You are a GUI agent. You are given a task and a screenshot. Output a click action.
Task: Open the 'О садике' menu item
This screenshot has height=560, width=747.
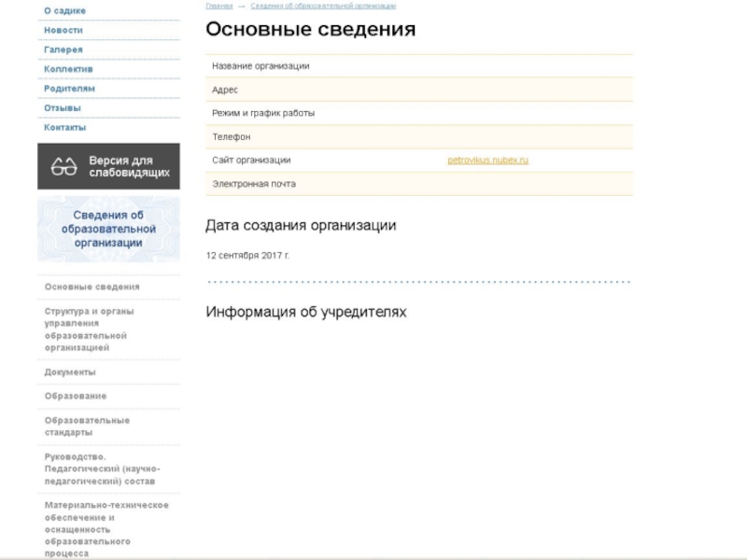(x=64, y=10)
